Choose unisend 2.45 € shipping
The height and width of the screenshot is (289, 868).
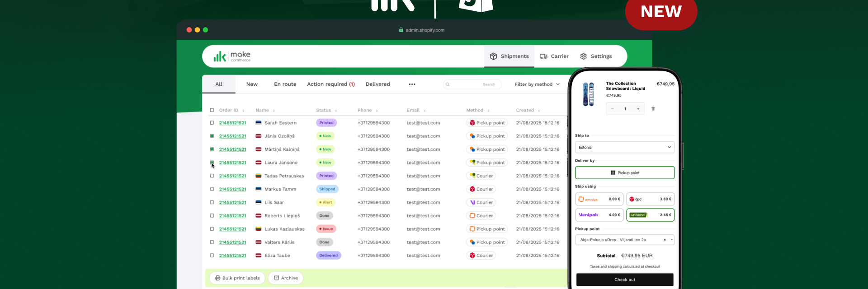click(x=651, y=215)
